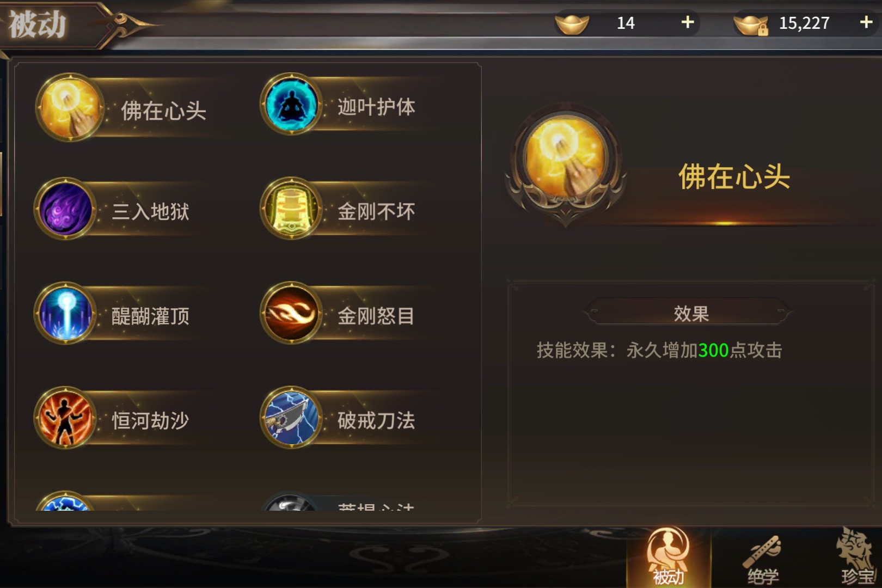Image resolution: width=882 pixels, height=588 pixels.
Task: Select the 破戒刀法 blade skill icon
Action: click(291, 418)
